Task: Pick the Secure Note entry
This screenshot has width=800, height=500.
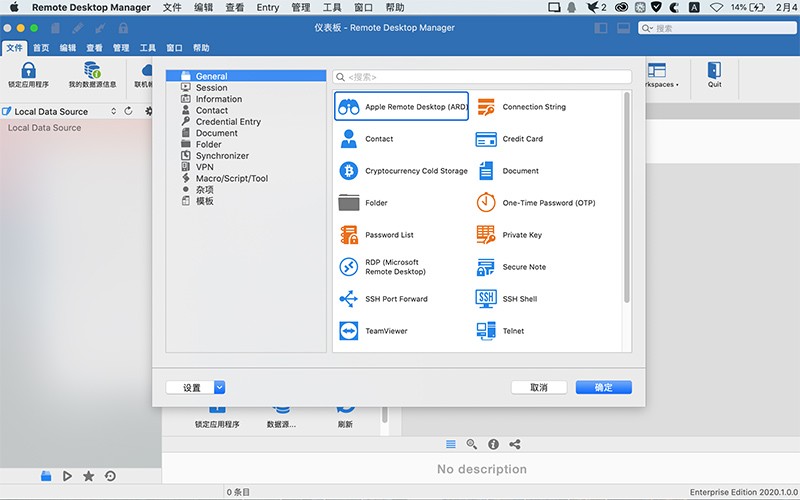Action: tap(511, 267)
